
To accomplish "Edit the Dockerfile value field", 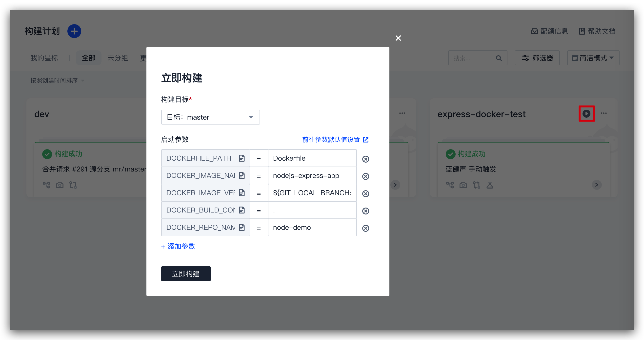I will (312, 158).
